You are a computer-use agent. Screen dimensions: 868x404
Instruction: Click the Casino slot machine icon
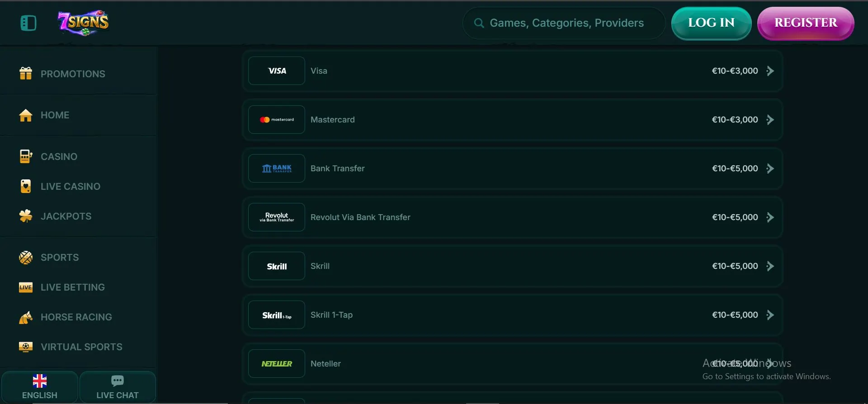[26, 156]
